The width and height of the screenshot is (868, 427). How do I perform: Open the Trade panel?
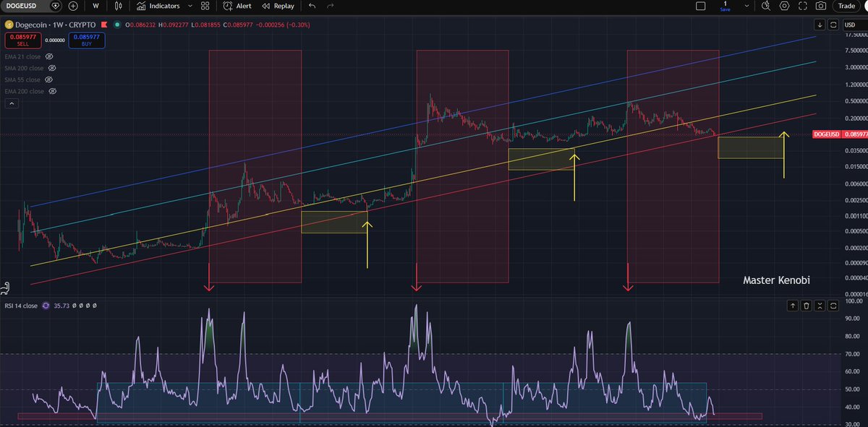coord(846,6)
